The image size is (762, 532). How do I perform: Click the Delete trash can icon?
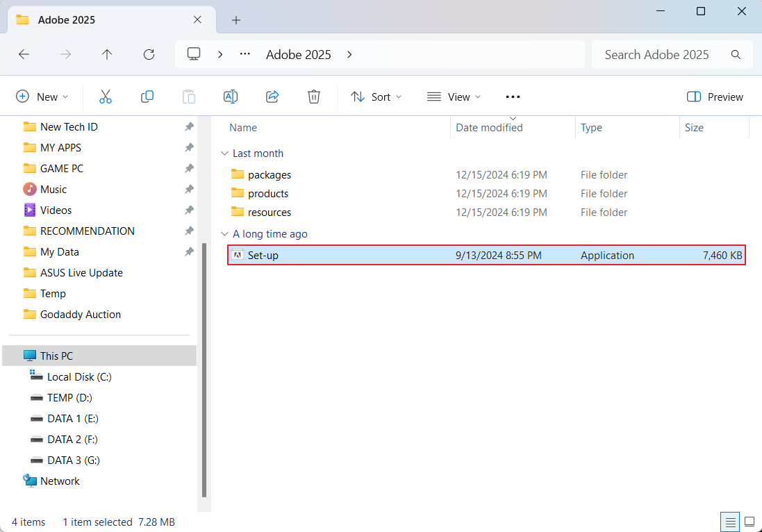(314, 97)
